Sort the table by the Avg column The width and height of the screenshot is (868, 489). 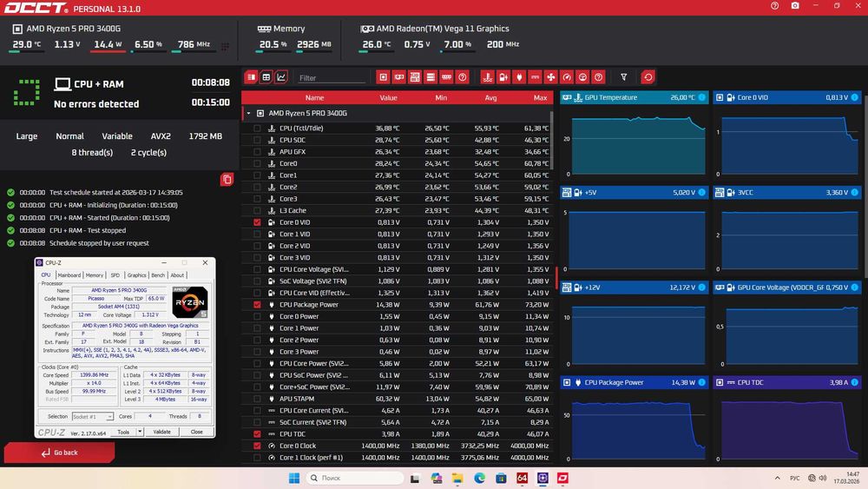(490, 98)
